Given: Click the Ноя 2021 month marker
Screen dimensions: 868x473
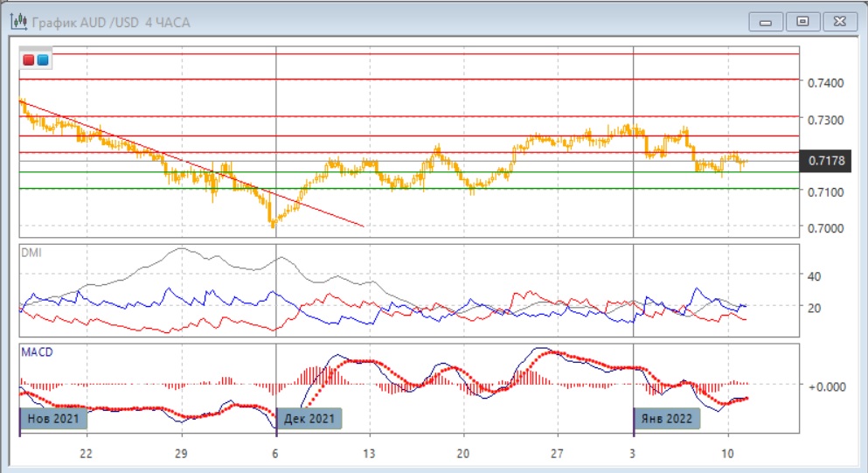Looking at the screenshot, I should [54, 419].
